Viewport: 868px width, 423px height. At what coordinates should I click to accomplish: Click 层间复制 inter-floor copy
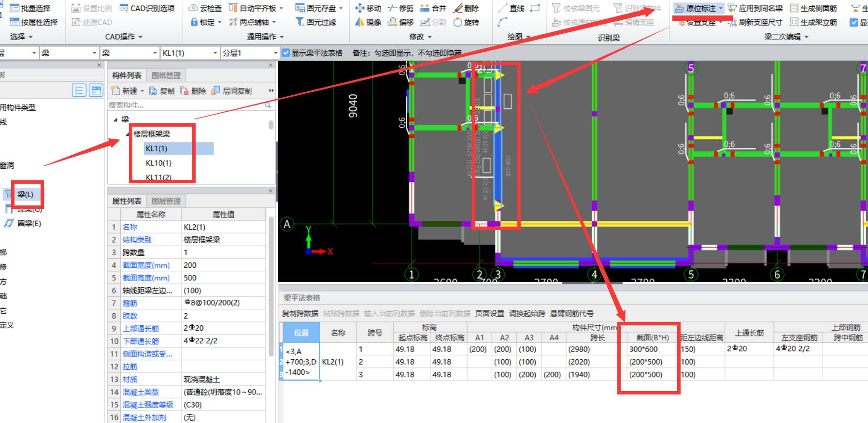232,91
